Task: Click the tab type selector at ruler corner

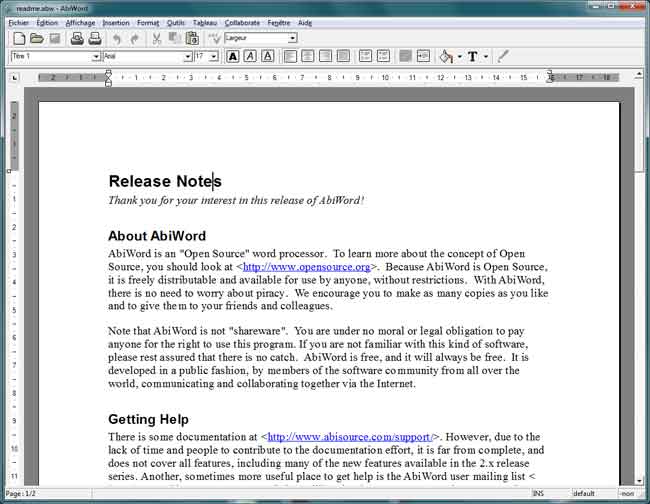Action: (x=15, y=78)
